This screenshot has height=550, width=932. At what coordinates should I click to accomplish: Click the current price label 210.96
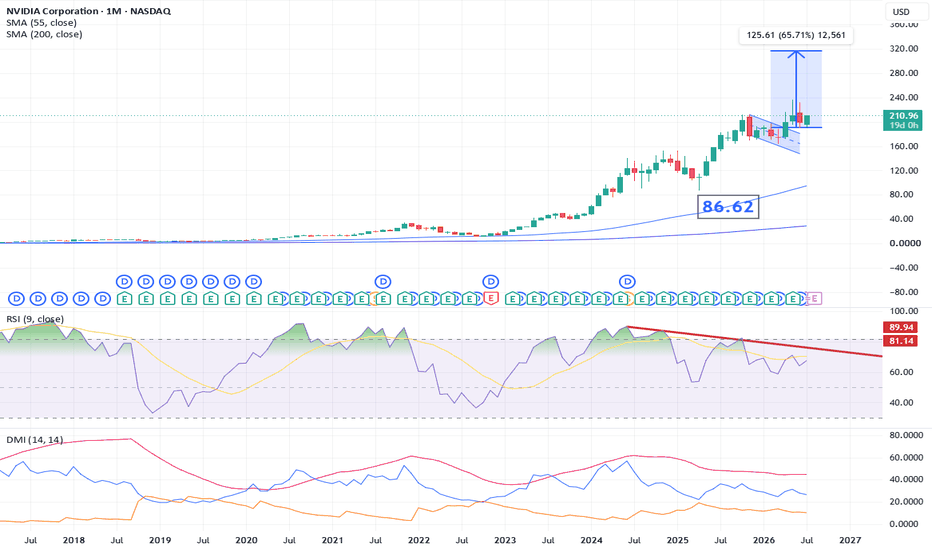pyautogui.click(x=903, y=116)
